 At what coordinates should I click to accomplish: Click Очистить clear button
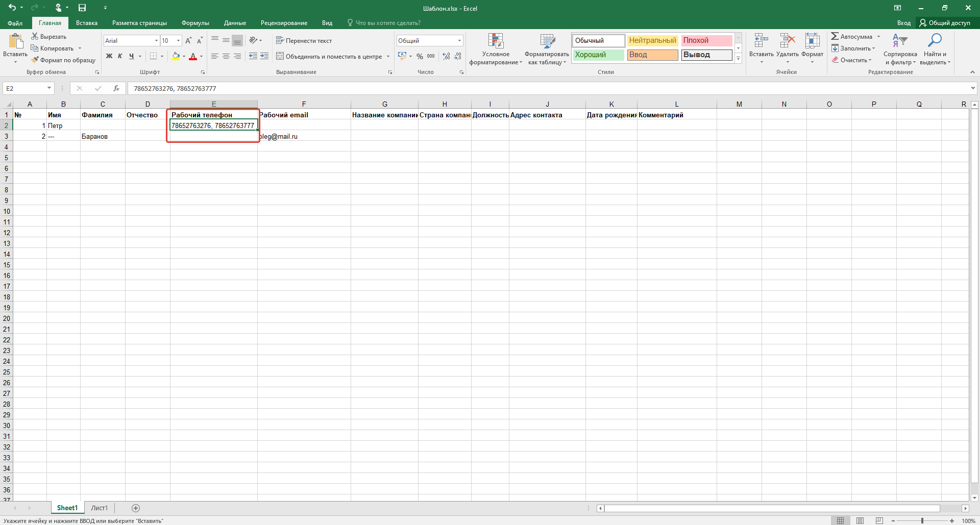(852, 60)
